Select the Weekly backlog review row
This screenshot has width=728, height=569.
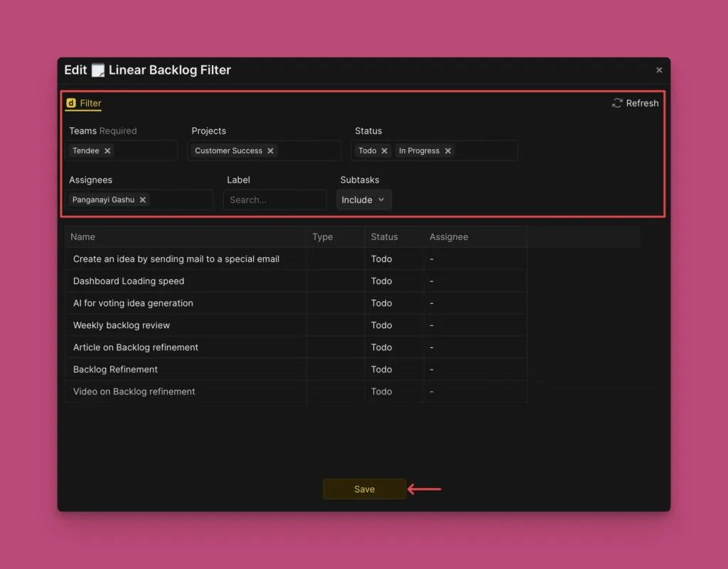coord(122,325)
